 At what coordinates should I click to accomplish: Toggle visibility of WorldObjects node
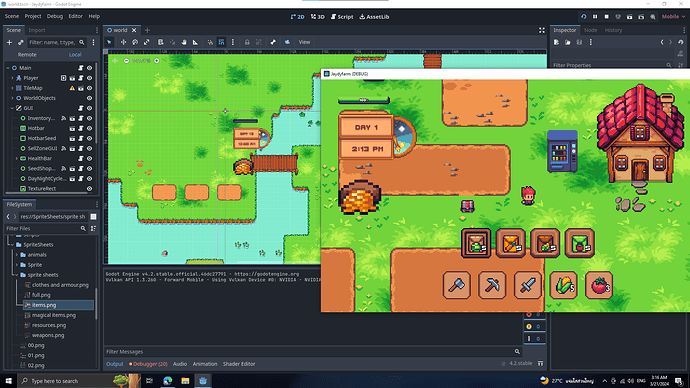coord(89,98)
